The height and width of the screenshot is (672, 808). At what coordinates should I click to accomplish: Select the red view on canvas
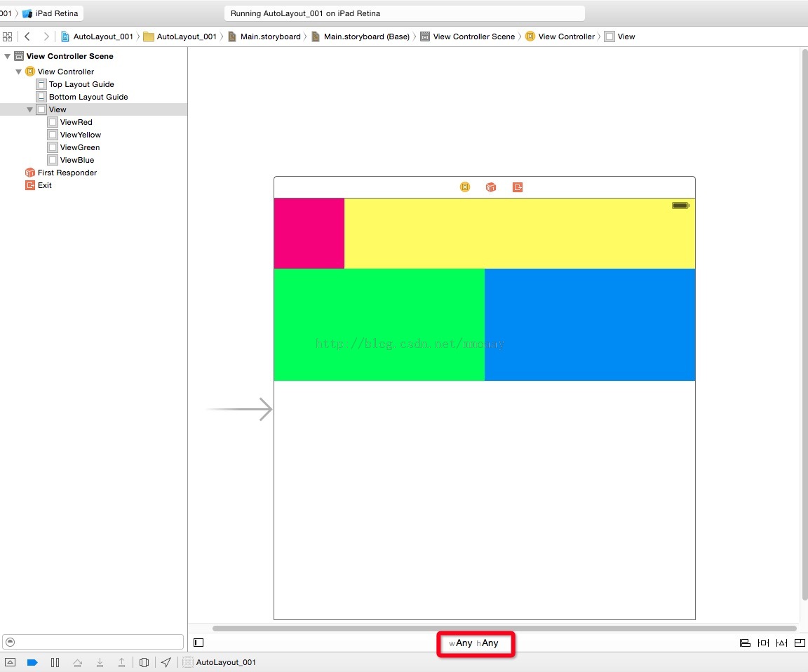[309, 234]
